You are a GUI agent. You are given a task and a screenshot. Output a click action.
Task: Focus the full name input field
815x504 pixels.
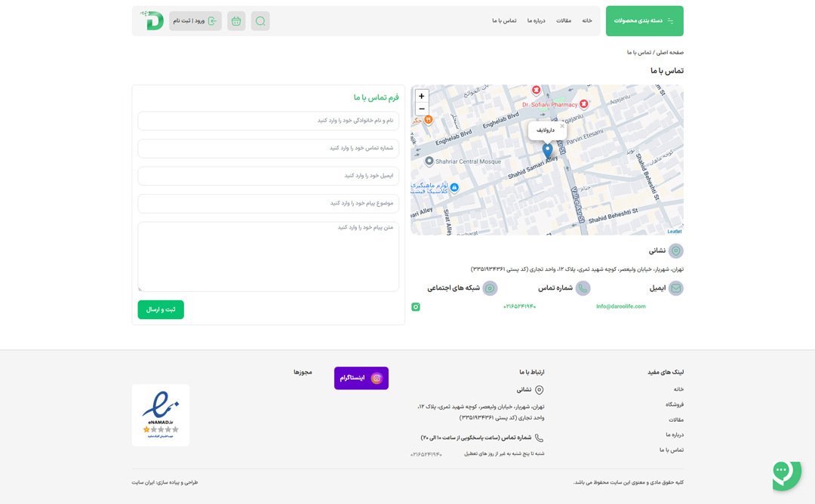click(268, 121)
